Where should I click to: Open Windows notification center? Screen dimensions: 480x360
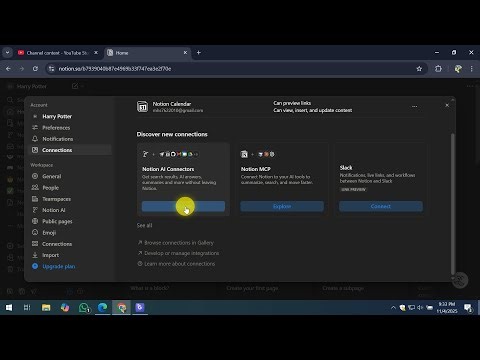coord(468,308)
